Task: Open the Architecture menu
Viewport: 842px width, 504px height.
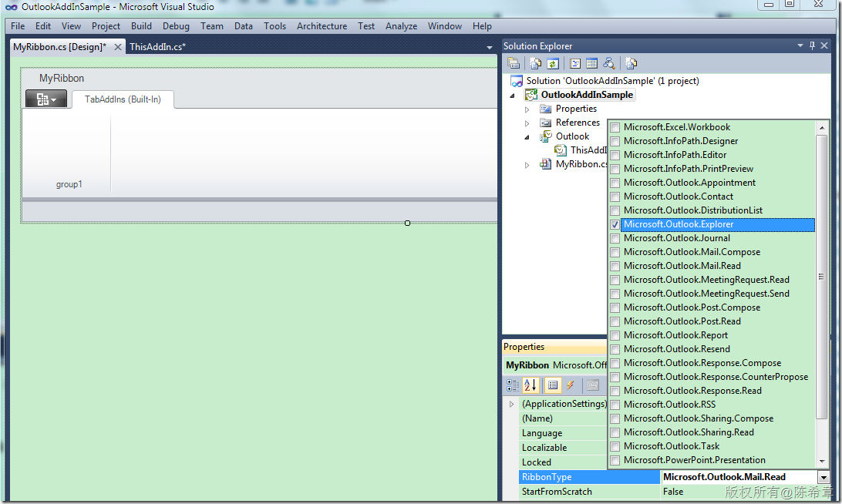Action: pos(322,26)
